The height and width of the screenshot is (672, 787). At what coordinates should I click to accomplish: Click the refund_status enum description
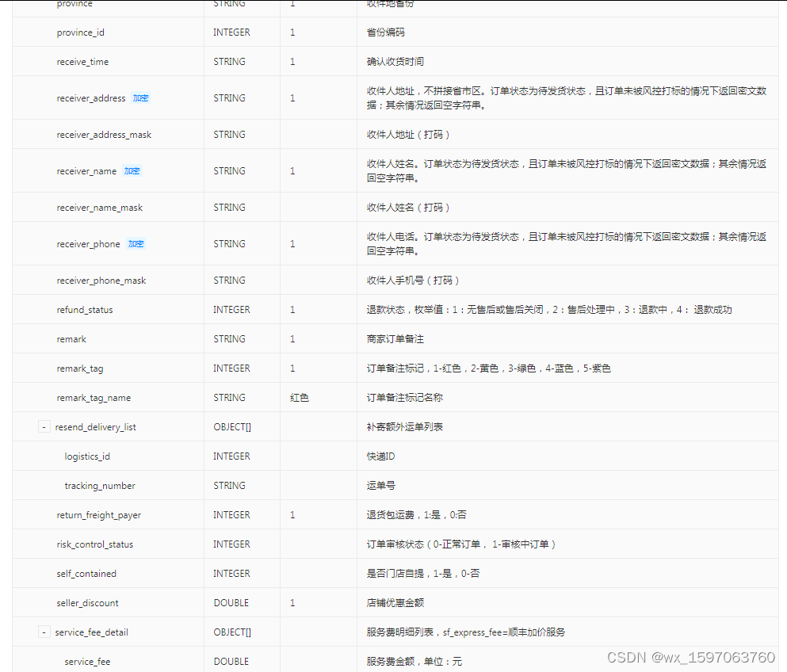click(x=549, y=310)
